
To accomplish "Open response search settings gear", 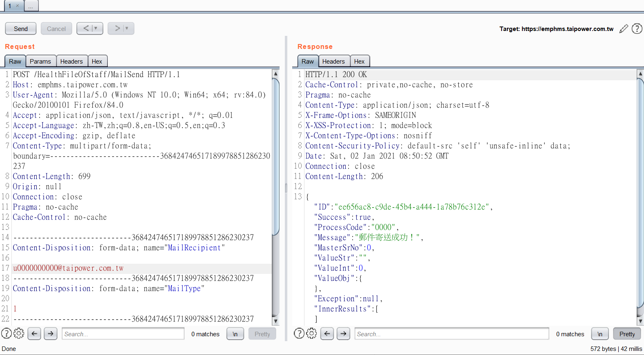I will click(311, 333).
